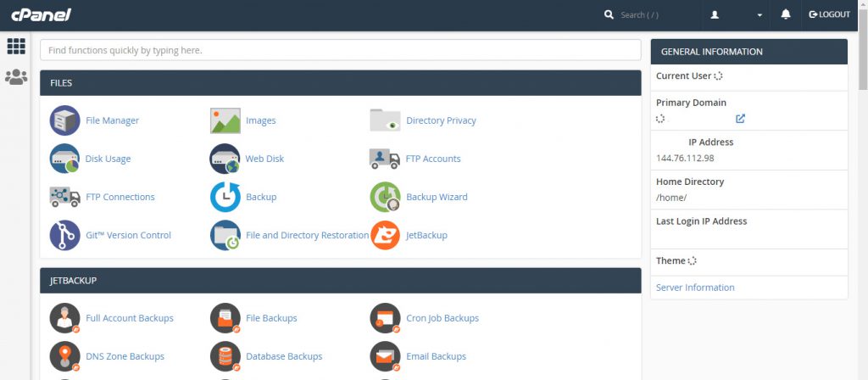
Task: Launch the JetBackup orange icon
Action: click(385, 235)
